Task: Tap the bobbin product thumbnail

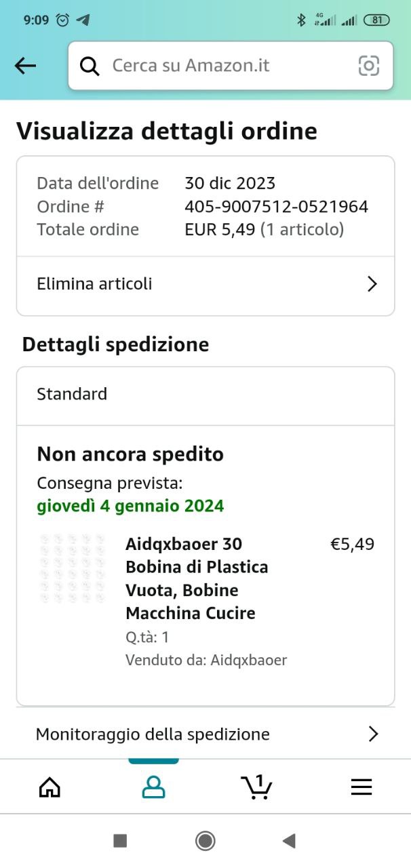Action: pyautogui.click(x=73, y=568)
